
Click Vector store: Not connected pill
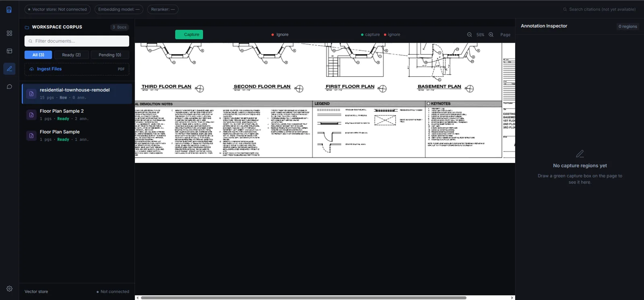pos(58,9)
